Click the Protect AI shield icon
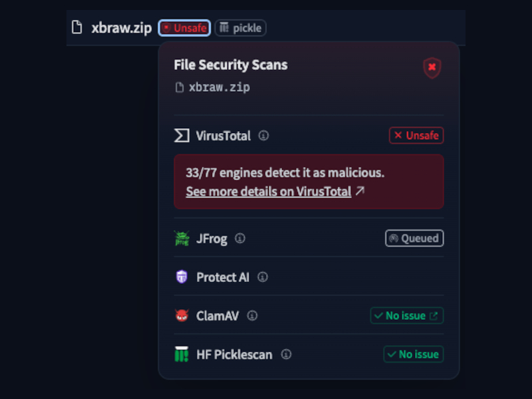The image size is (532, 399). click(x=180, y=277)
